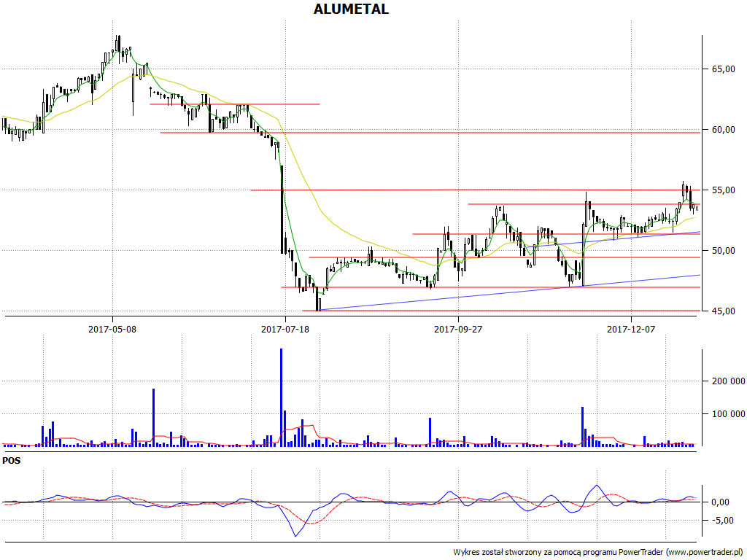The image size is (747, 560).
Task: Click the POS indicator label
Action: [12, 461]
